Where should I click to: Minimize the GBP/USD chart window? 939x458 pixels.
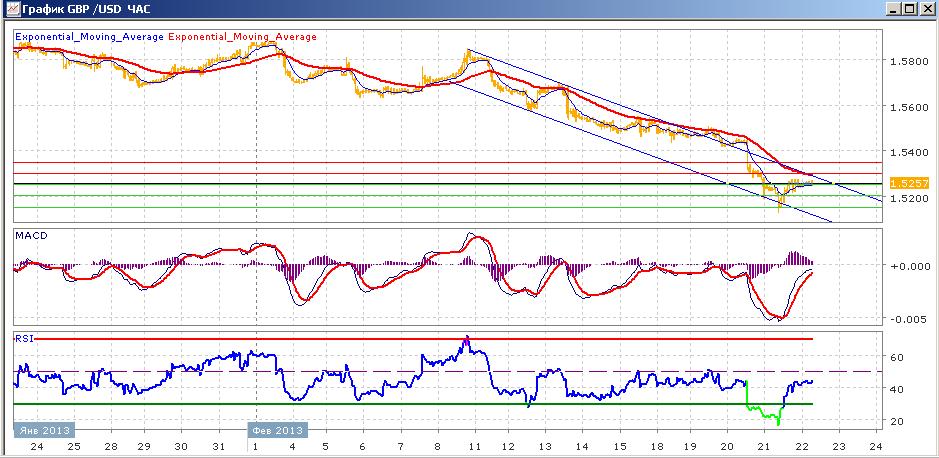(x=895, y=10)
